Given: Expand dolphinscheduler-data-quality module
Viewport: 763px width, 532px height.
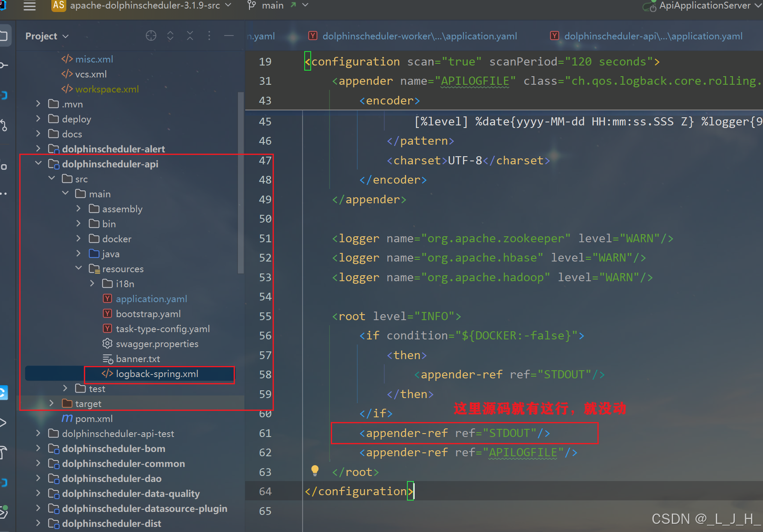Looking at the screenshot, I should click(x=38, y=493).
